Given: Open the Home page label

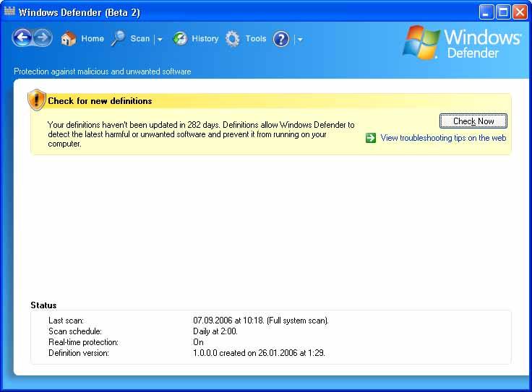Looking at the screenshot, I should coord(93,39).
